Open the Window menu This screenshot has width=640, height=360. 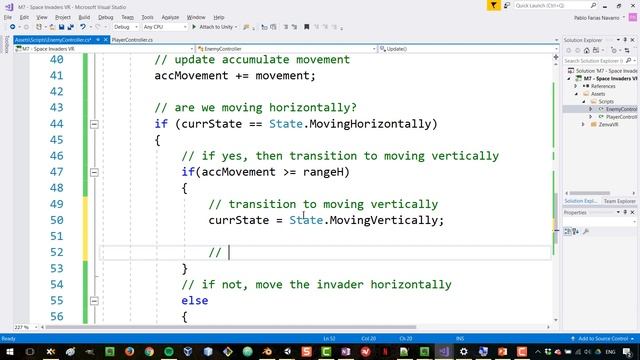point(196,17)
